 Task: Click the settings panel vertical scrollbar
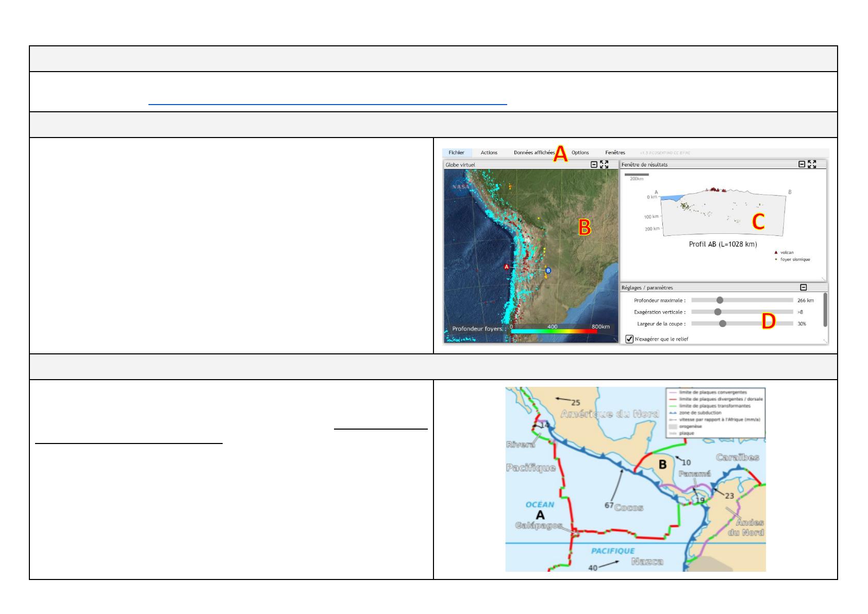click(x=825, y=310)
